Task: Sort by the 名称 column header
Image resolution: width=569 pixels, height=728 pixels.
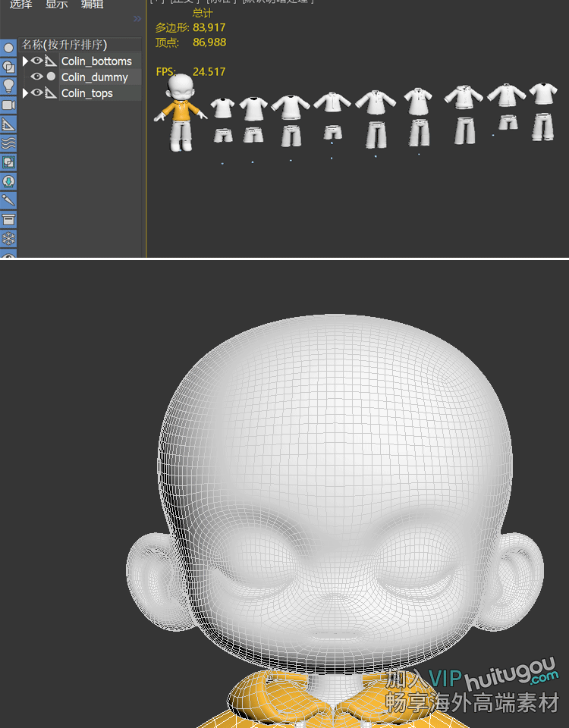Action: (x=64, y=45)
